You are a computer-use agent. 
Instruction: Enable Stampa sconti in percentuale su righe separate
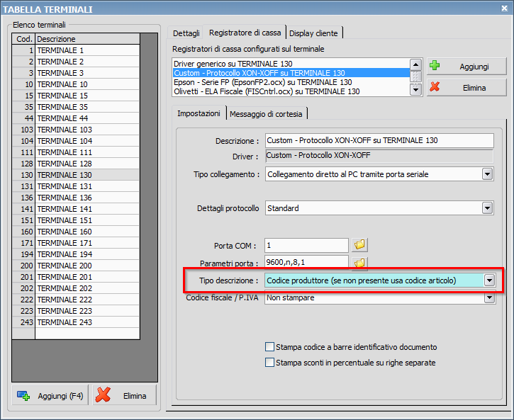tap(270, 363)
